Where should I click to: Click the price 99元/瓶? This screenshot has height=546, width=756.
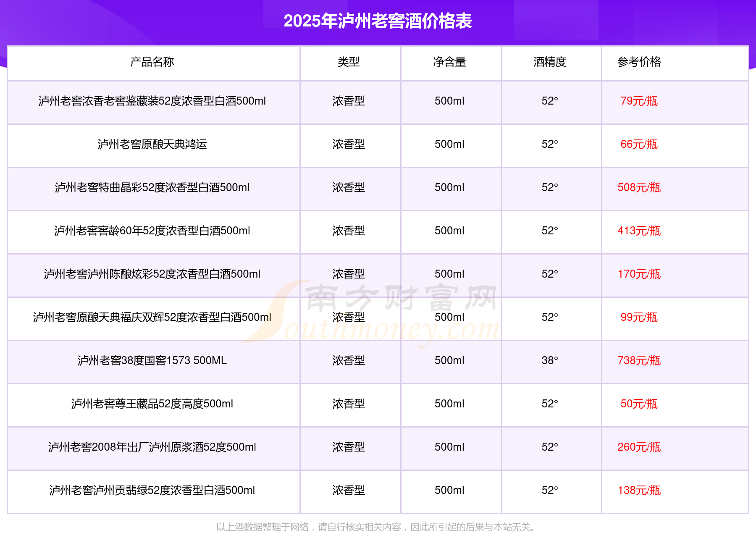(639, 317)
